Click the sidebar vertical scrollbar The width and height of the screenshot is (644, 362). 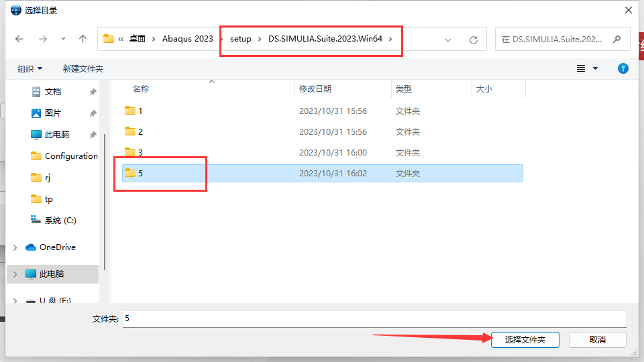[x=105, y=202]
